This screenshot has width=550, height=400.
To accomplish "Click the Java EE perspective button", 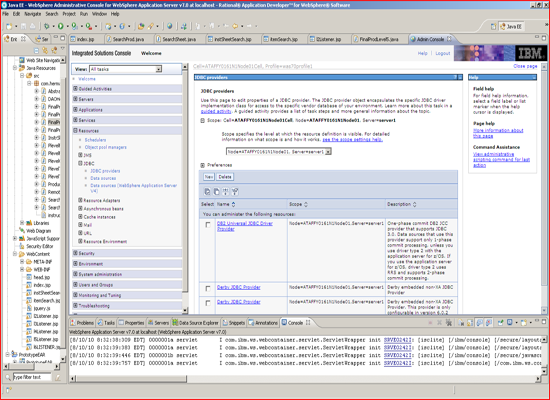I will tap(512, 27).
